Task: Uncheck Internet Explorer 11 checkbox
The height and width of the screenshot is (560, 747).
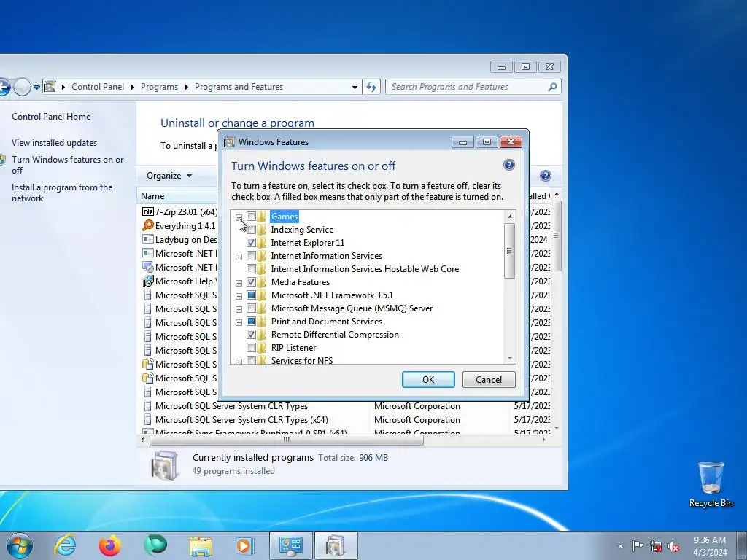Action: [251, 242]
